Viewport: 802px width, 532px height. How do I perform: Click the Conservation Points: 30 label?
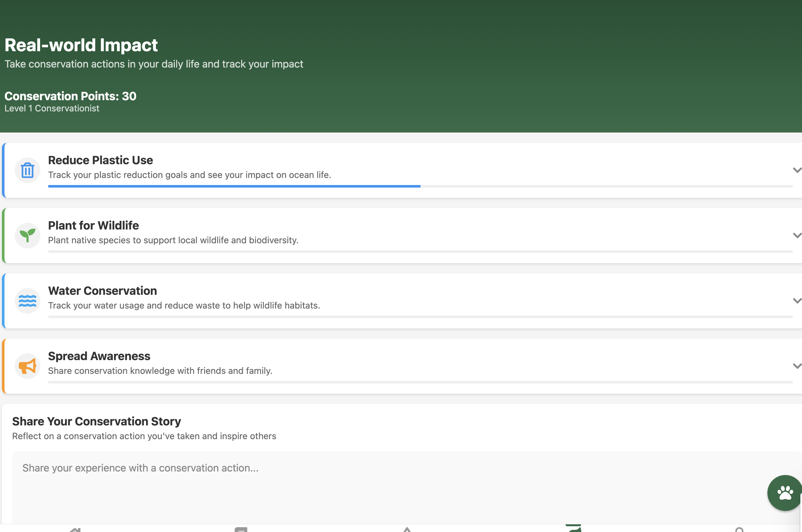click(70, 96)
